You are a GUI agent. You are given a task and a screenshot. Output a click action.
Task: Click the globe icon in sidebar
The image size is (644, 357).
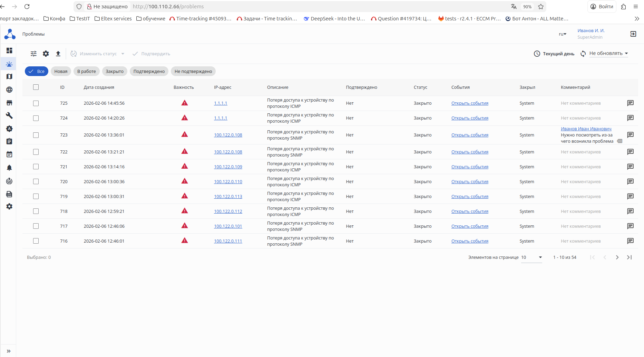coord(9,90)
